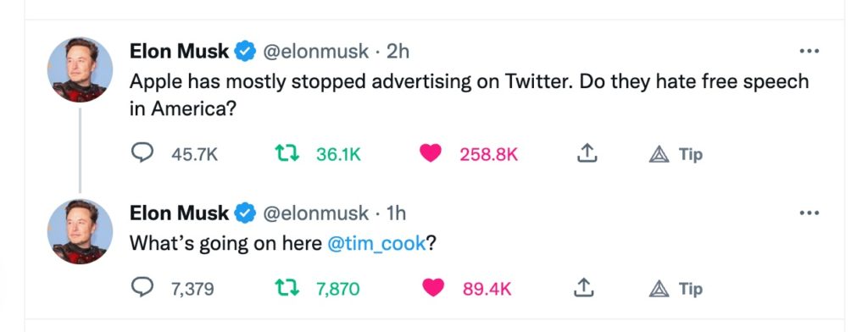Open the 2h timestamp of first tweet
868x332 pixels.
click(398, 51)
